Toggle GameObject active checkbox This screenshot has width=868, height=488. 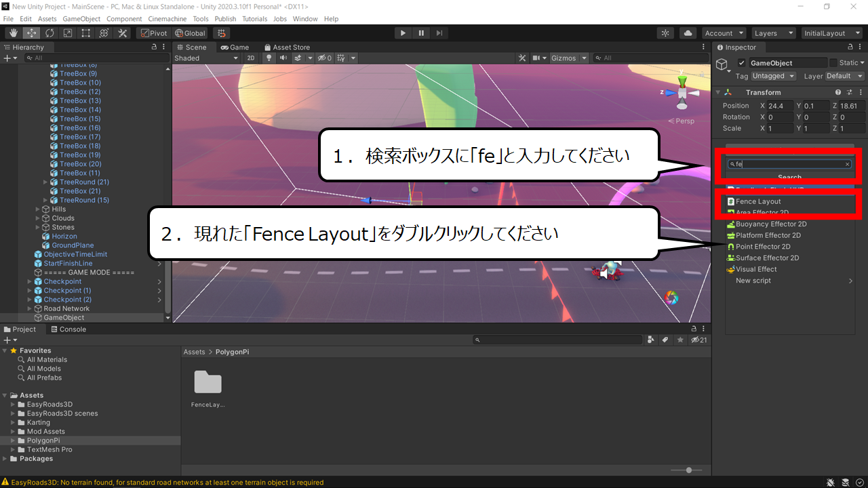point(742,63)
